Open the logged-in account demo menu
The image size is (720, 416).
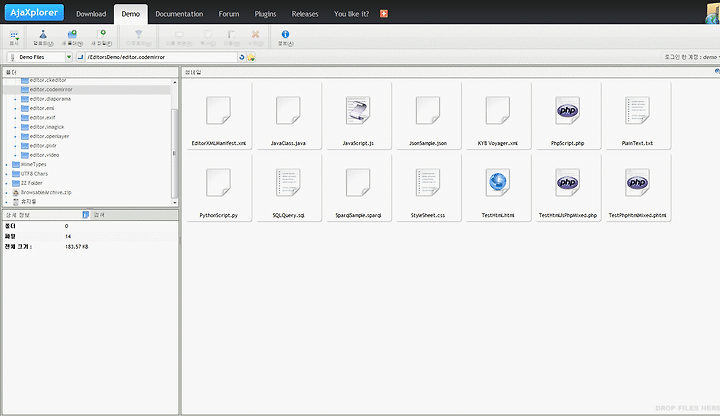691,57
